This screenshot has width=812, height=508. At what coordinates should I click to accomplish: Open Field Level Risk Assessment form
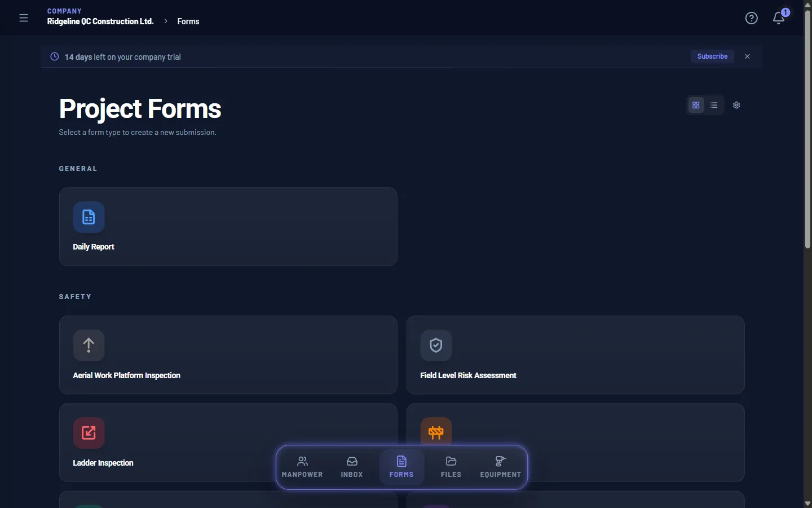[576, 355]
